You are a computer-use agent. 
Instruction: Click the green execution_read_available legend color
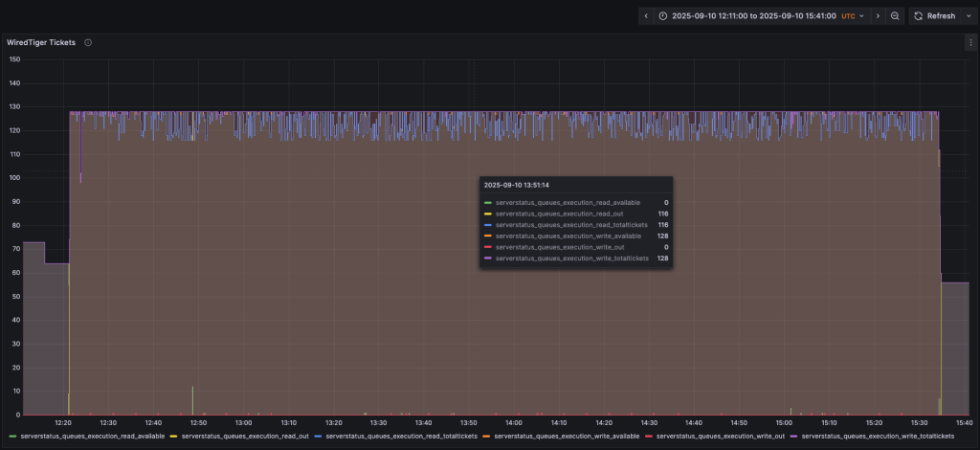click(12, 436)
